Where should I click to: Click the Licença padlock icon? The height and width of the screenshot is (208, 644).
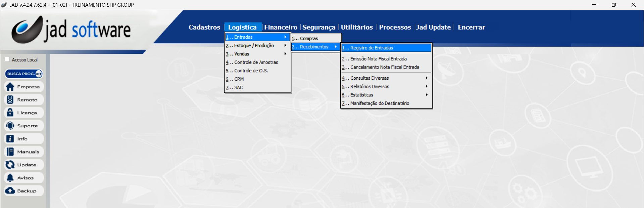[x=10, y=113]
